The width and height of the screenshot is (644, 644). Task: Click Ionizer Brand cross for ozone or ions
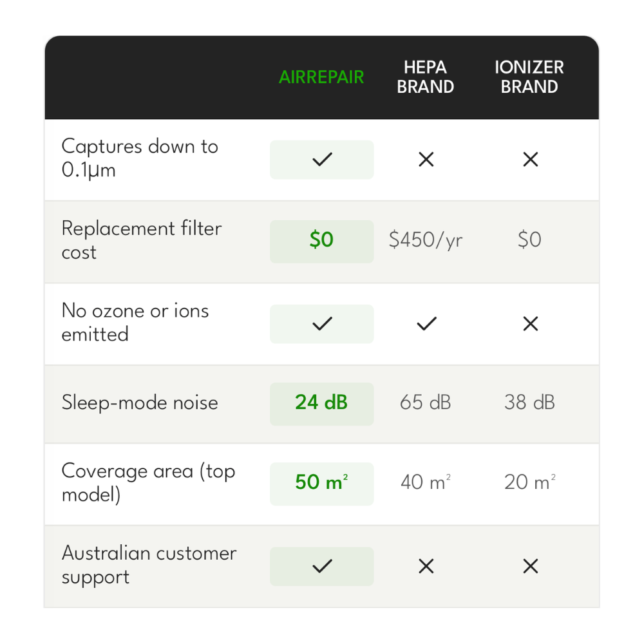coord(530,324)
